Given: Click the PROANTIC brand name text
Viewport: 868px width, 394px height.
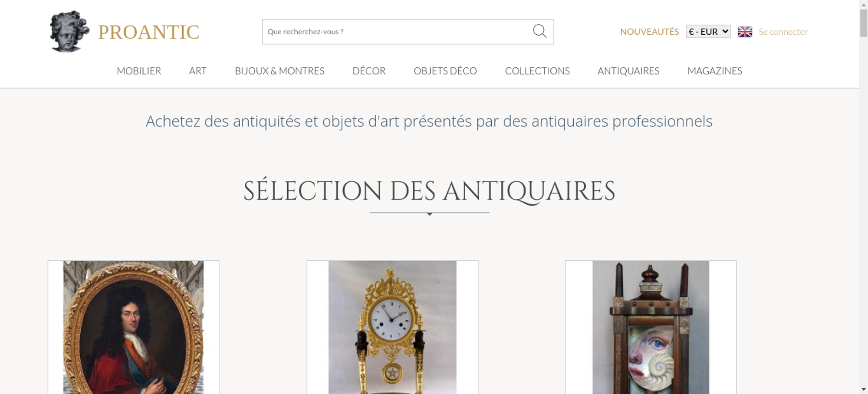Looking at the screenshot, I should pyautogui.click(x=148, y=32).
